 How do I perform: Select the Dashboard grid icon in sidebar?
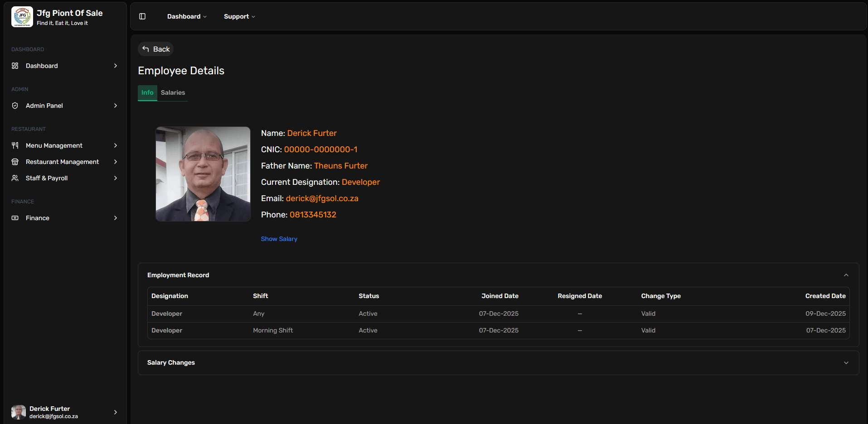[15, 66]
